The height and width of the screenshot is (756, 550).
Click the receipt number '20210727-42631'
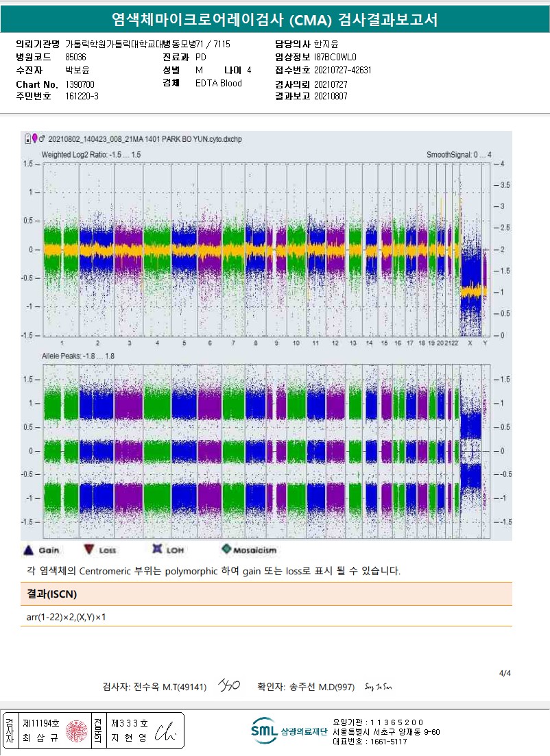point(342,70)
